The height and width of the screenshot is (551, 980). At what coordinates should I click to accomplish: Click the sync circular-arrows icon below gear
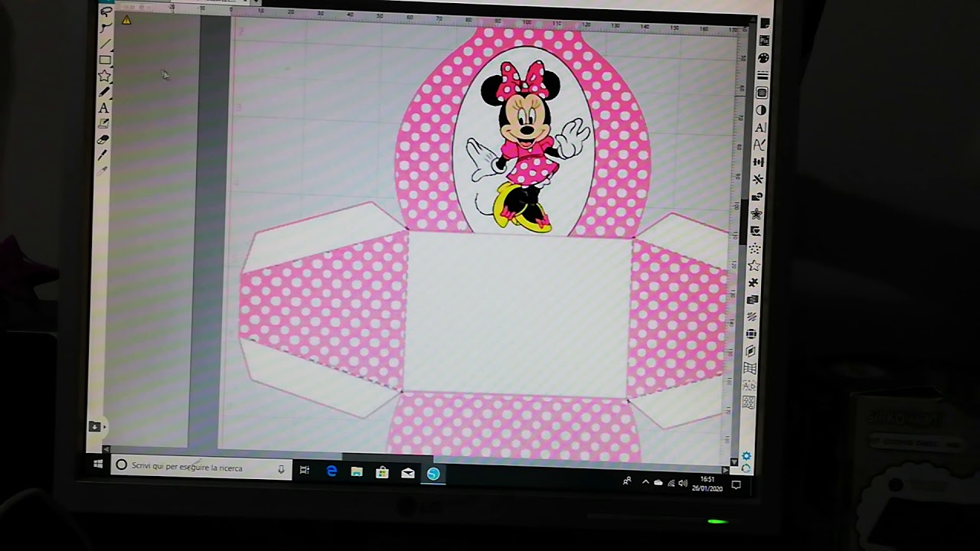tap(746, 468)
